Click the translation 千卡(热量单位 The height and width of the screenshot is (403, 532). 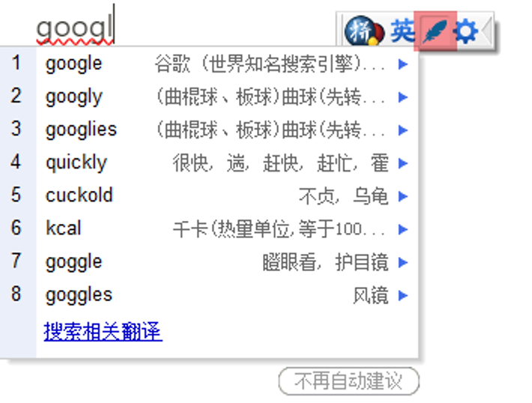[x=279, y=229]
